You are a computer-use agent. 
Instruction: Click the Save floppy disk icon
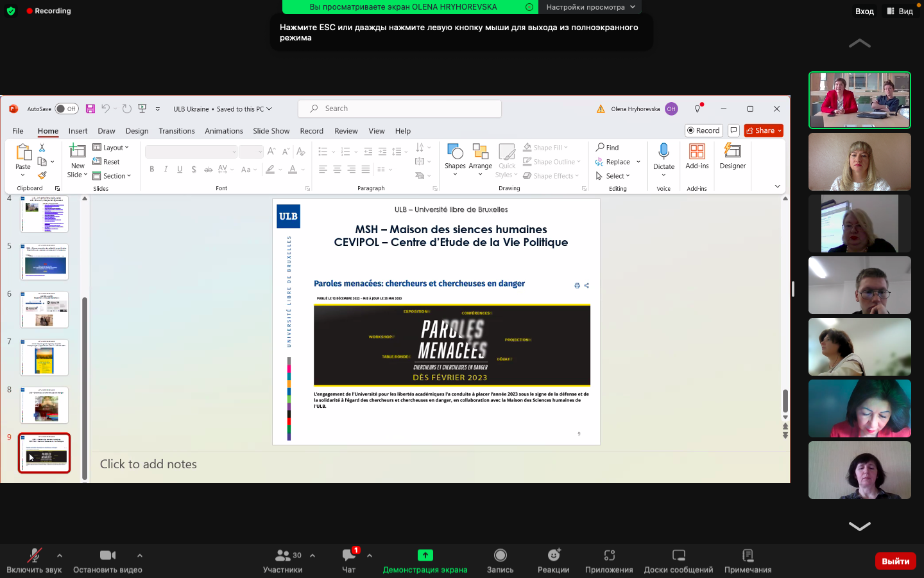pos(90,109)
